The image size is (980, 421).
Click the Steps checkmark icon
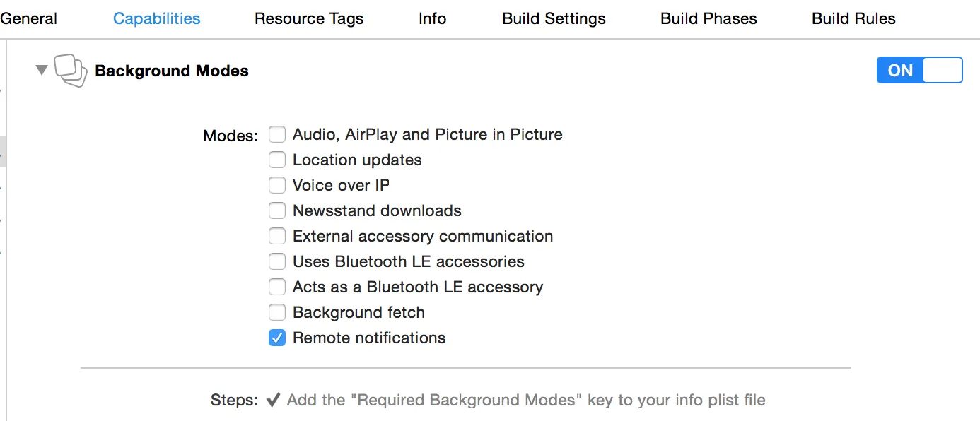(x=273, y=401)
